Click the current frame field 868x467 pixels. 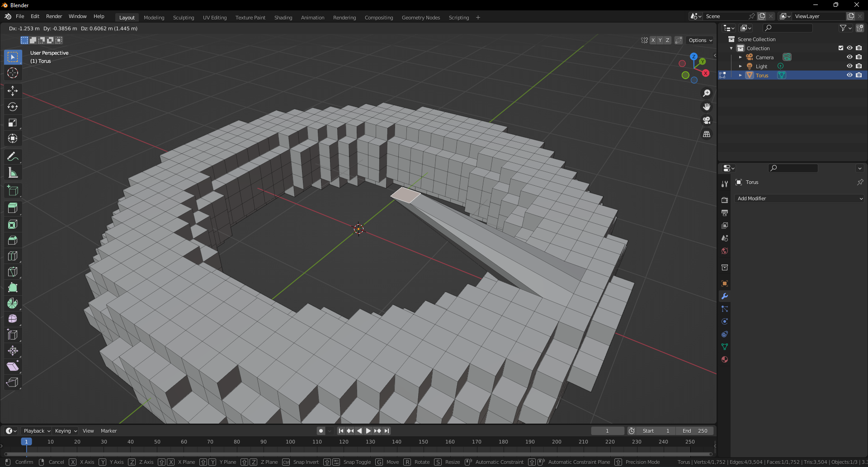click(x=607, y=431)
